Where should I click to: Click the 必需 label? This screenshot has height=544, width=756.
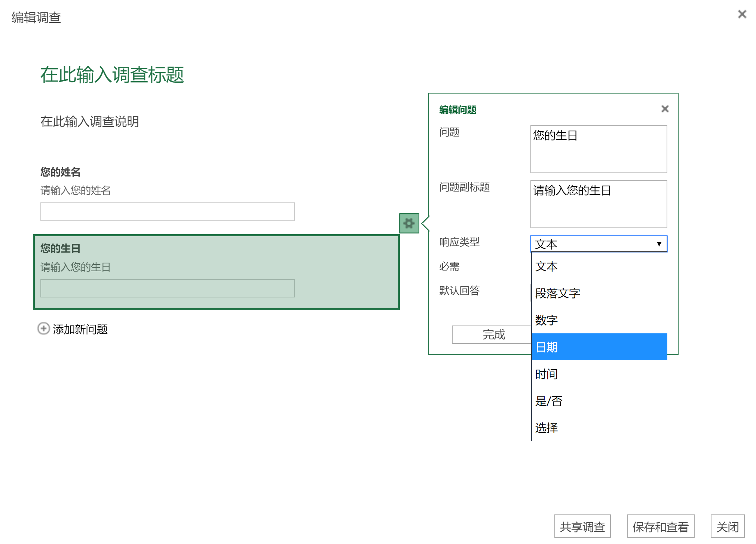[449, 266]
